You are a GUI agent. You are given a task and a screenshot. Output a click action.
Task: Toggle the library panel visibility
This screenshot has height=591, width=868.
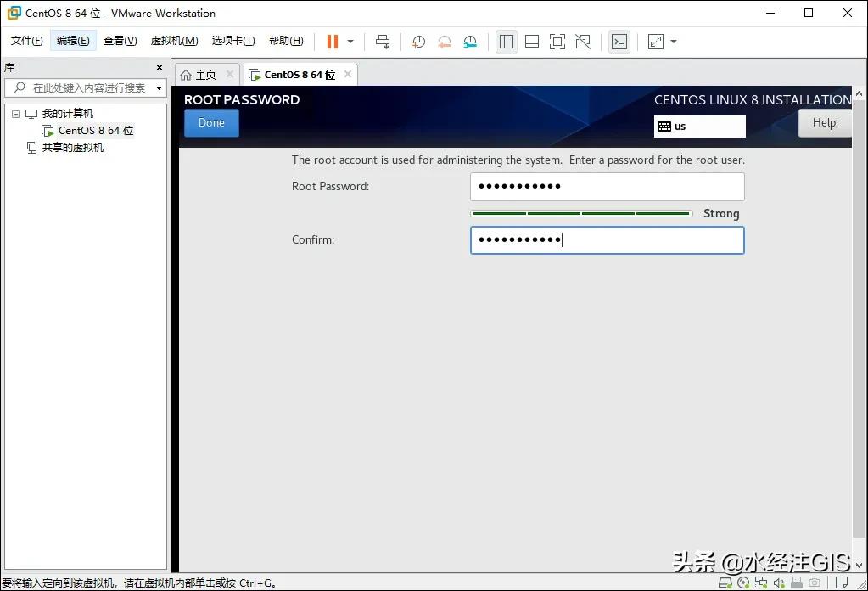(x=506, y=41)
